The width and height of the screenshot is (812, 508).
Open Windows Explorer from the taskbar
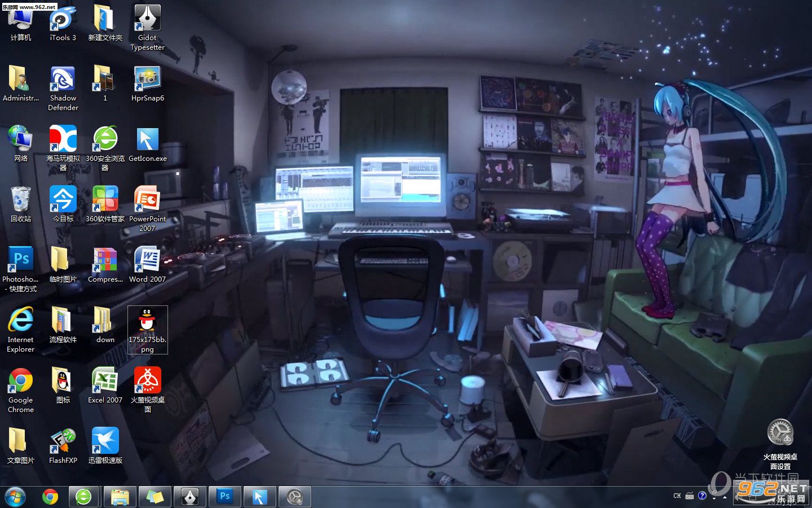point(120,497)
